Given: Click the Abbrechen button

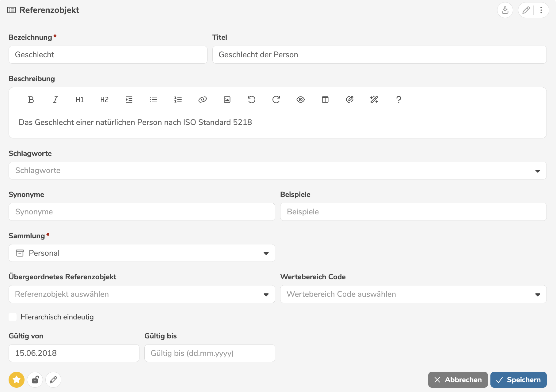Looking at the screenshot, I should [458, 380].
